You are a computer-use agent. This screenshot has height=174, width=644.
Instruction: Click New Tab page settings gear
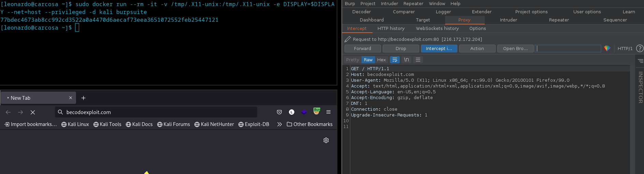(x=326, y=140)
